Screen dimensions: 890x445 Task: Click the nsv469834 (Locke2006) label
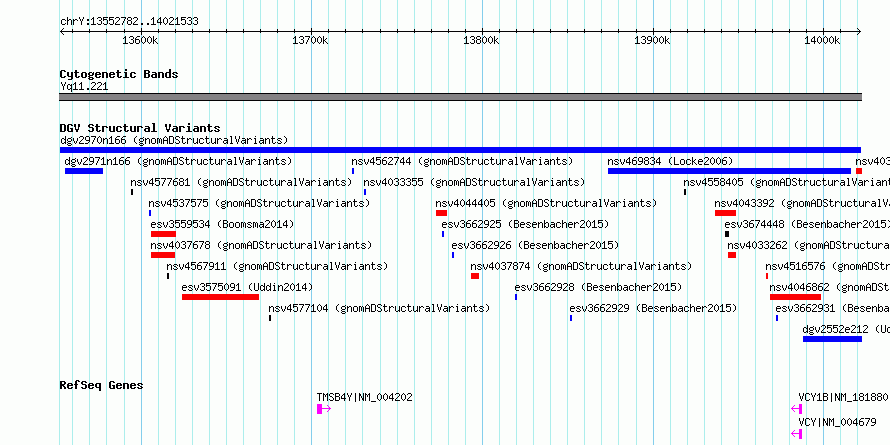[670, 161]
